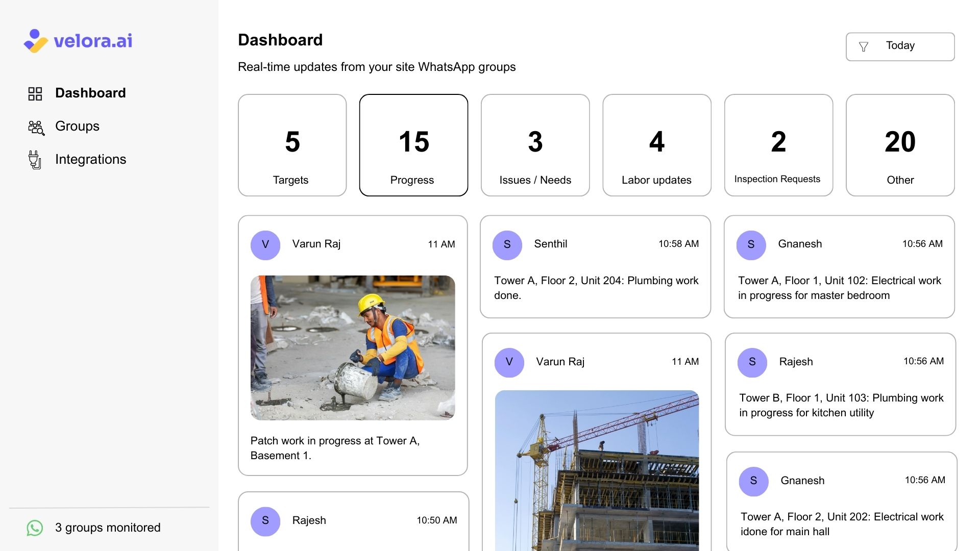The height and width of the screenshot is (551, 980).
Task: Click Gnanesh's purple avatar circle
Action: 751,245
